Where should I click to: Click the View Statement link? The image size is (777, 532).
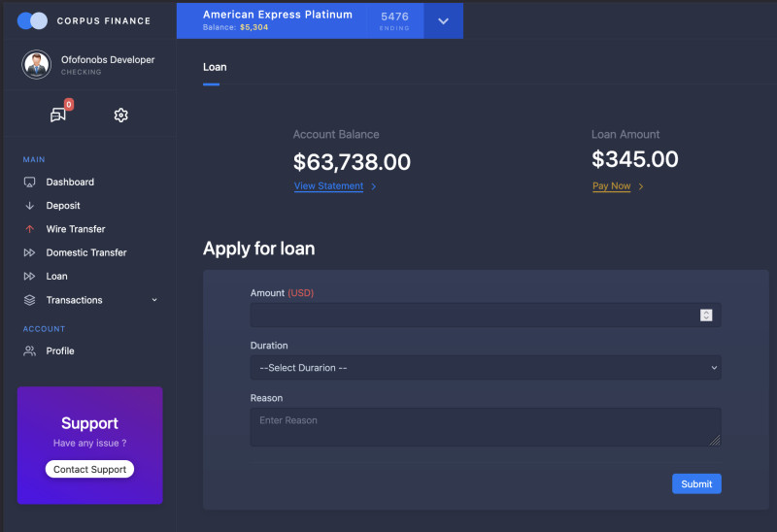click(x=328, y=186)
